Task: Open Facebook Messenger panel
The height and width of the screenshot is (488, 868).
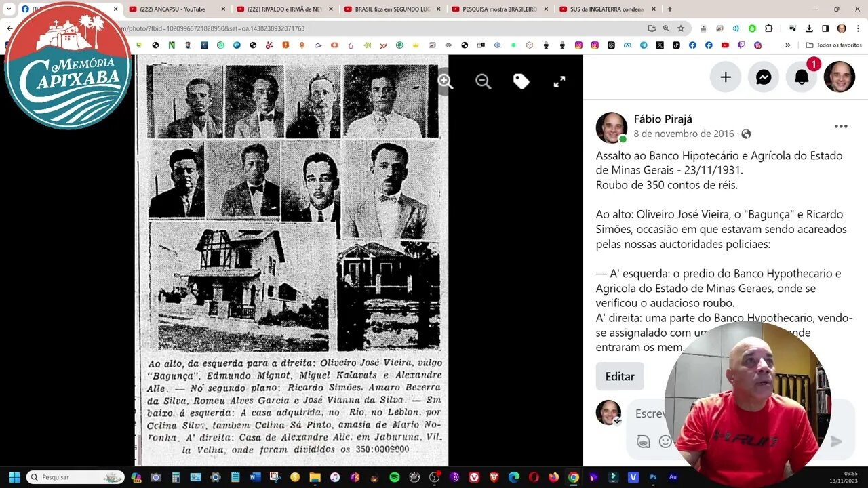Action: (x=764, y=77)
